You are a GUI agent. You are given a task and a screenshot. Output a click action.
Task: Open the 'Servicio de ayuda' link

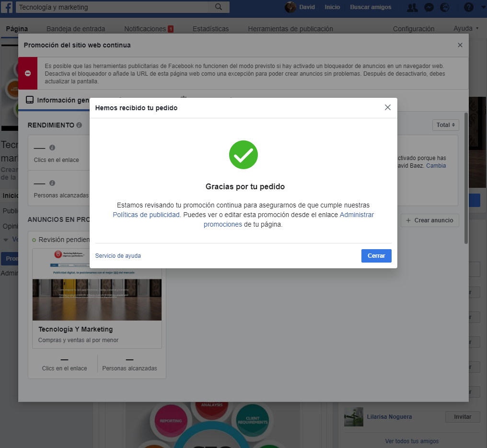point(118,255)
